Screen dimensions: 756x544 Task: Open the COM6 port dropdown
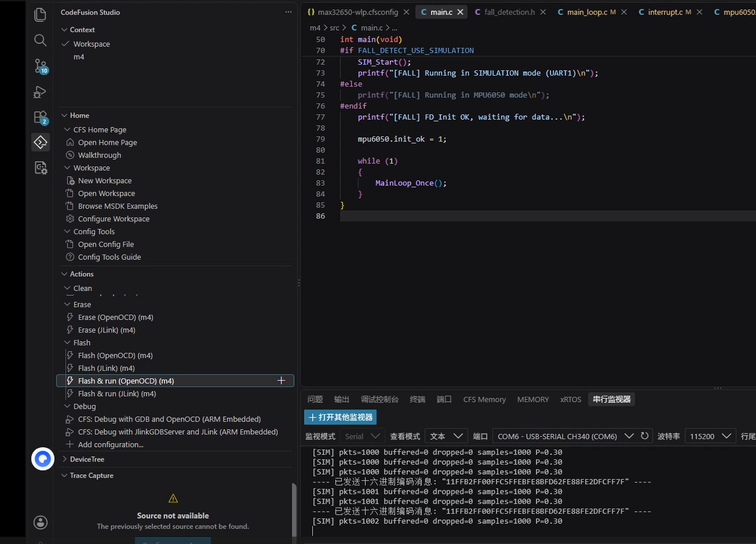(564, 436)
